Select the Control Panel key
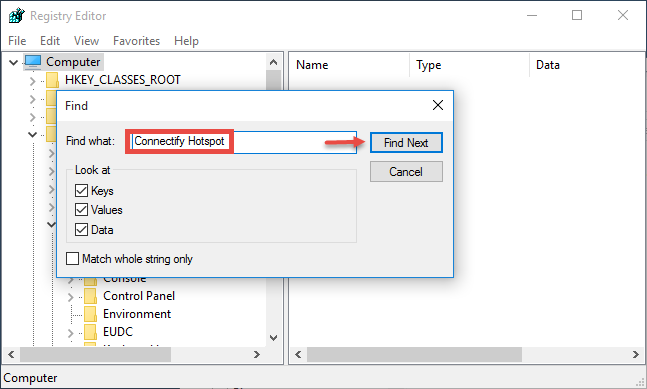 coord(139,296)
